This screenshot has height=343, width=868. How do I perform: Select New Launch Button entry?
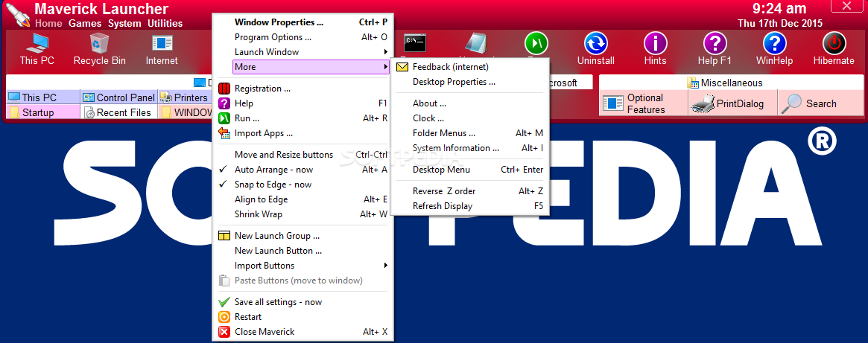pyautogui.click(x=302, y=251)
